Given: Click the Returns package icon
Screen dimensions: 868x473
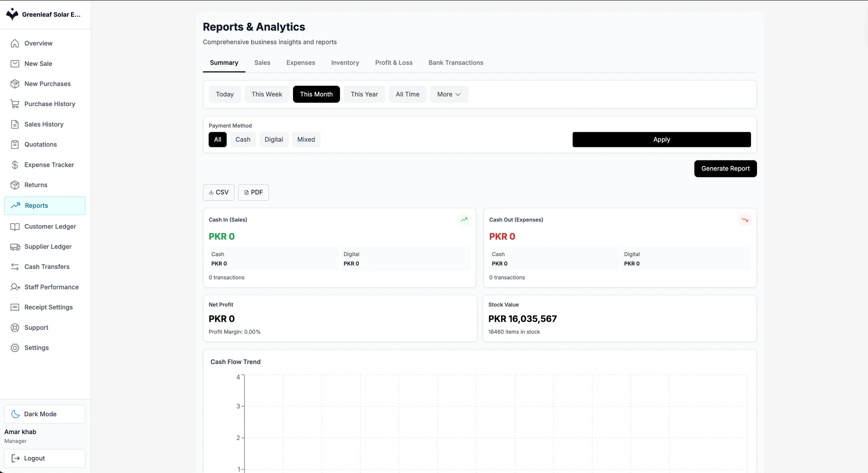Looking at the screenshot, I should pyautogui.click(x=15, y=185).
